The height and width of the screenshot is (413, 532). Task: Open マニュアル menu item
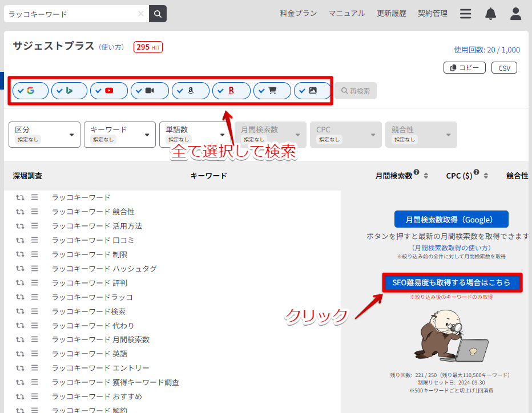[x=346, y=13]
